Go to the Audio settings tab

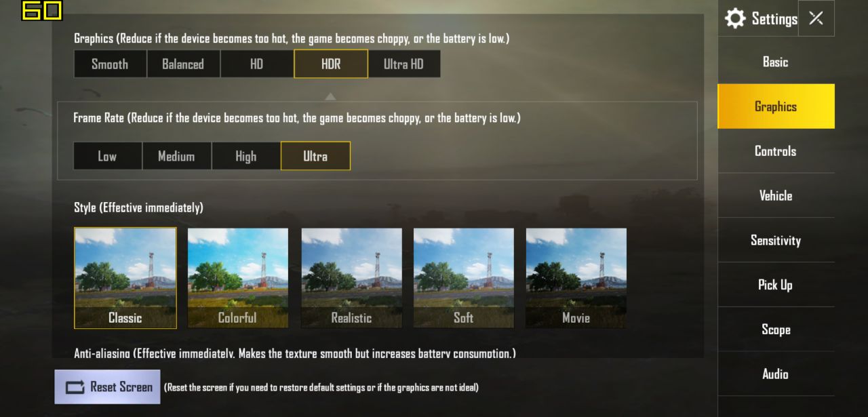point(776,374)
